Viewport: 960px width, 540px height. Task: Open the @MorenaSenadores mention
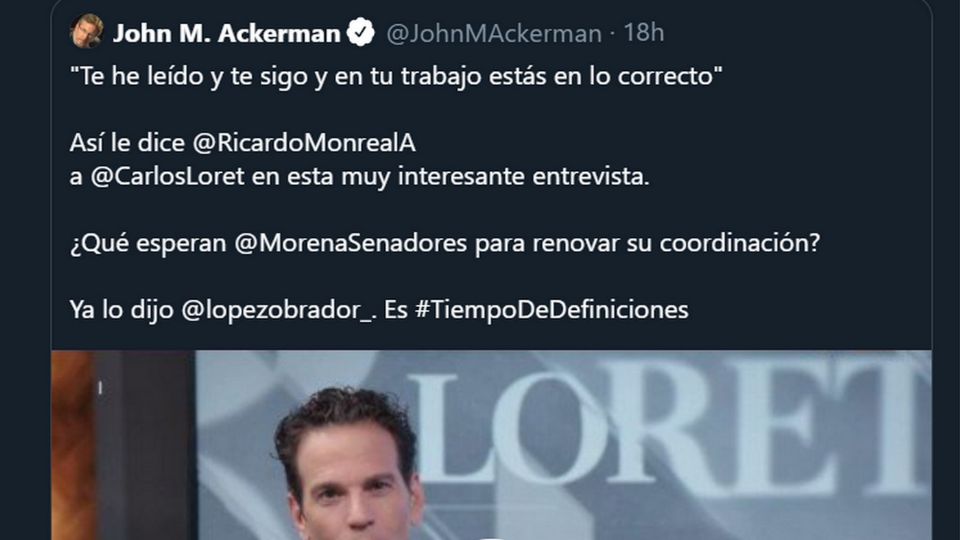(351, 243)
